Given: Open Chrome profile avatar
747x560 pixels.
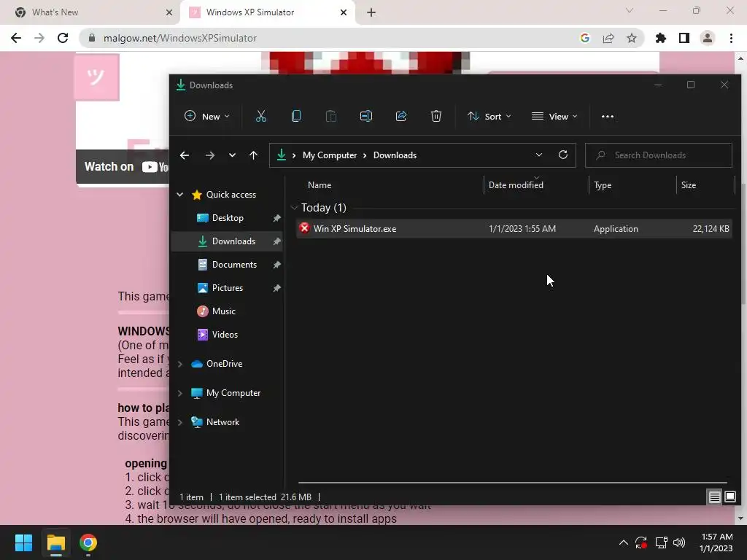Looking at the screenshot, I should [708, 38].
